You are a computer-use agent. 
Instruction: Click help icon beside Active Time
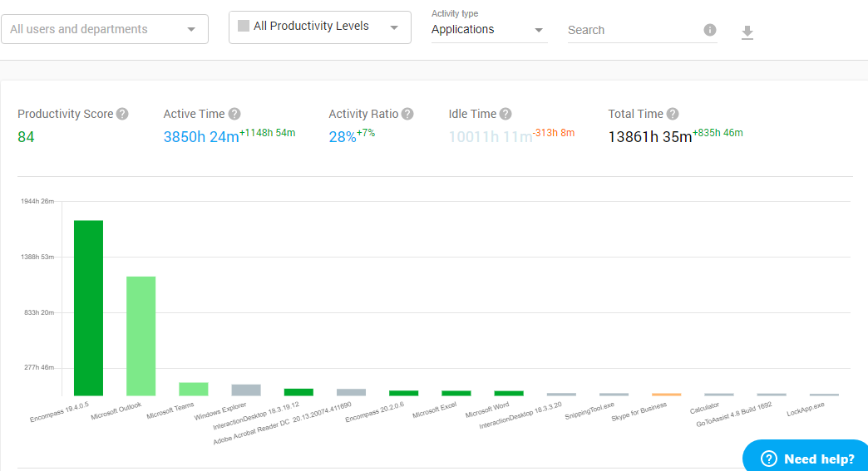coord(234,114)
